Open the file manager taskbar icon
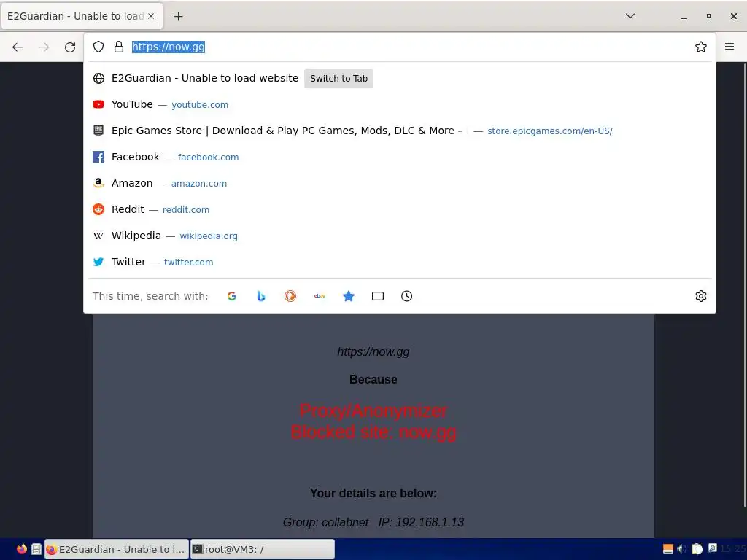The width and height of the screenshot is (747, 560). tap(36, 549)
